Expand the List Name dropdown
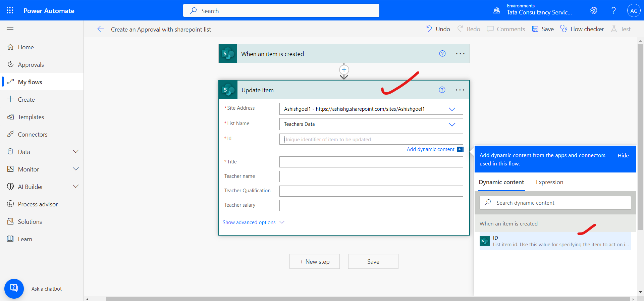Image resolution: width=644 pixels, height=301 pixels. [452, 124]
